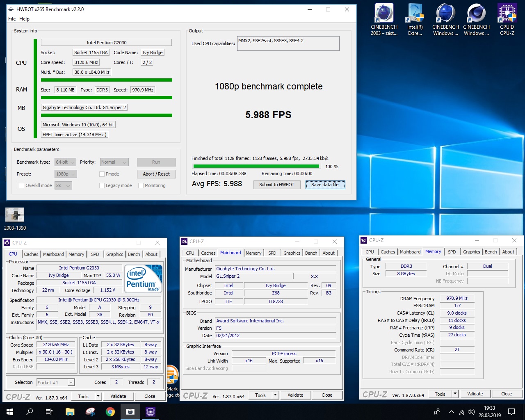The image size is (525, 420).
Task: Open volume control tray icon
Action: click(471, 412)
